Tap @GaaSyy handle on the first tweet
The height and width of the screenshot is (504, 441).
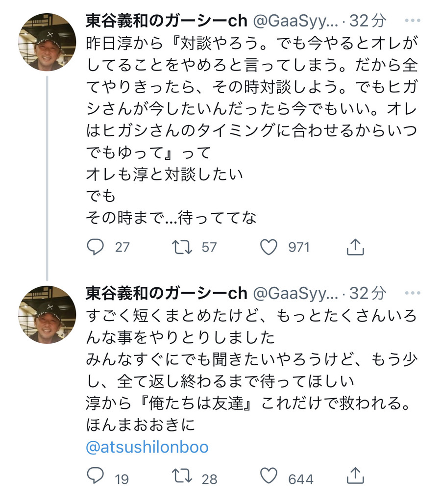[295, 21]
